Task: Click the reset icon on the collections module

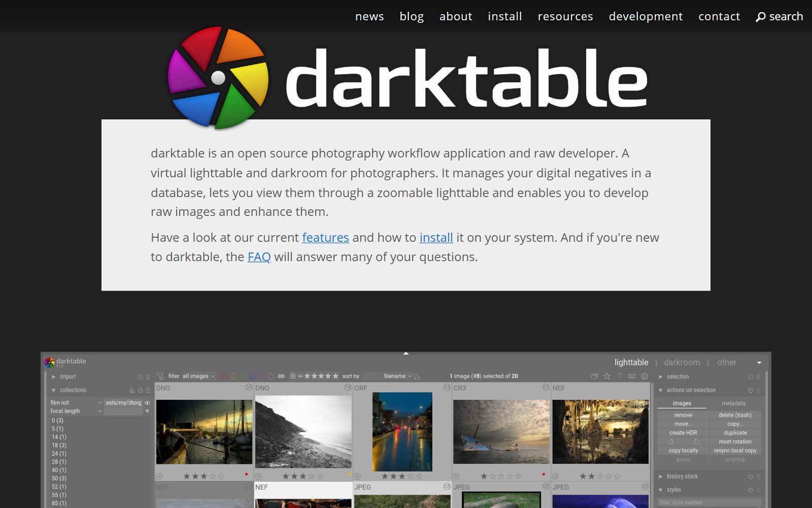Action: 140,390
